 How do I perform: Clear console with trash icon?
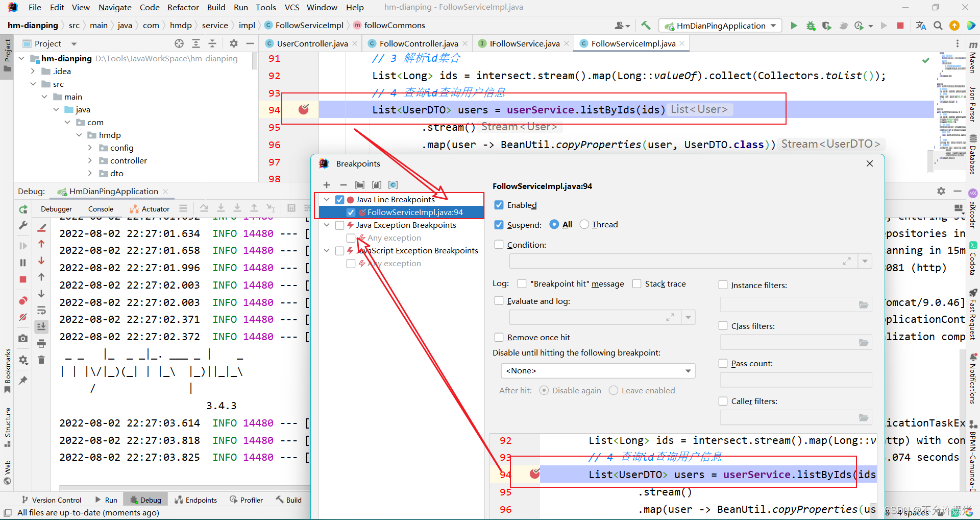pos(41,360)
